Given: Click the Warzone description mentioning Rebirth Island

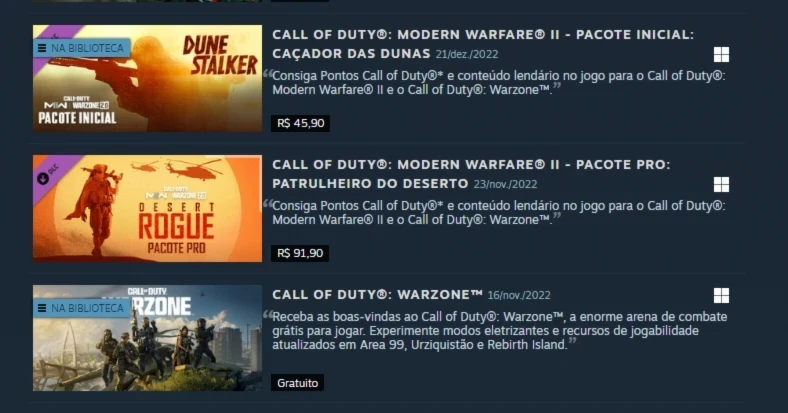Looking at the screenshot, I should [x=500, y=331].
